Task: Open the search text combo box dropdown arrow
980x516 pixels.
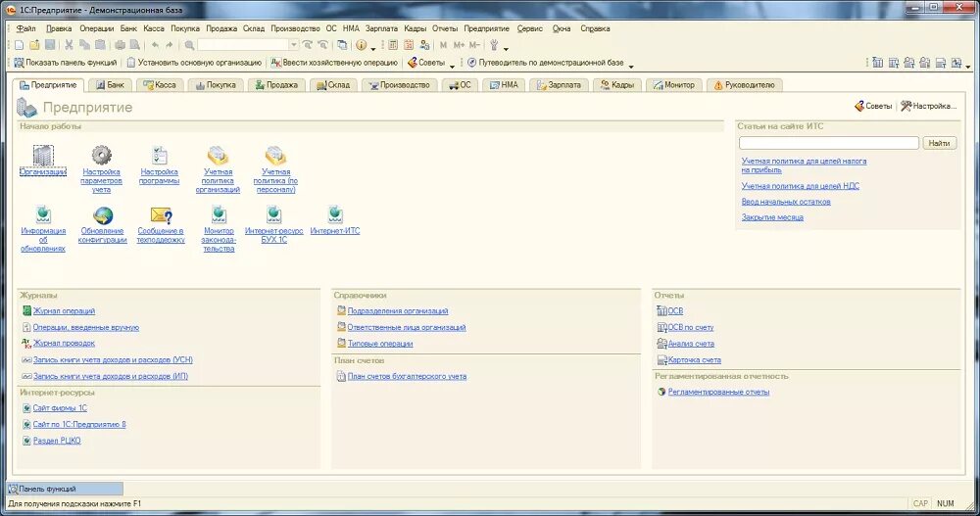Action: (293, 45)
